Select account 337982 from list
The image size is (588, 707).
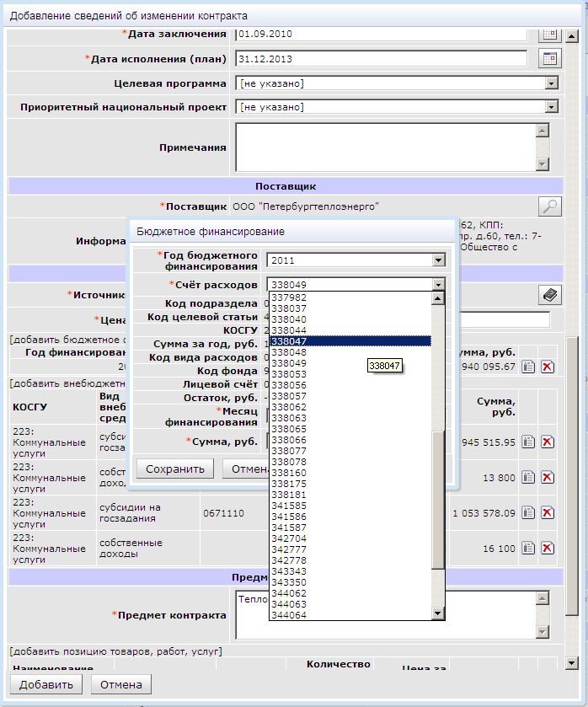point(350,297)
